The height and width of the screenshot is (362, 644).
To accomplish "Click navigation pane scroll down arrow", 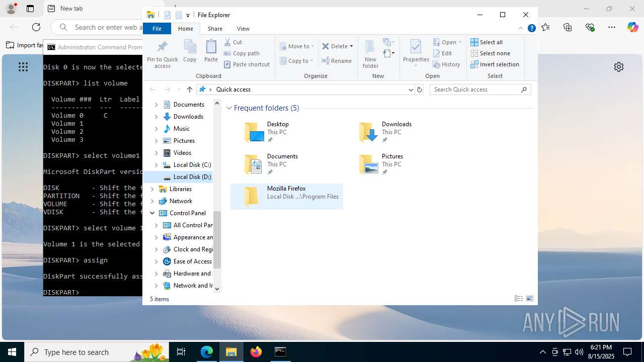I will [x=217, y=289].
